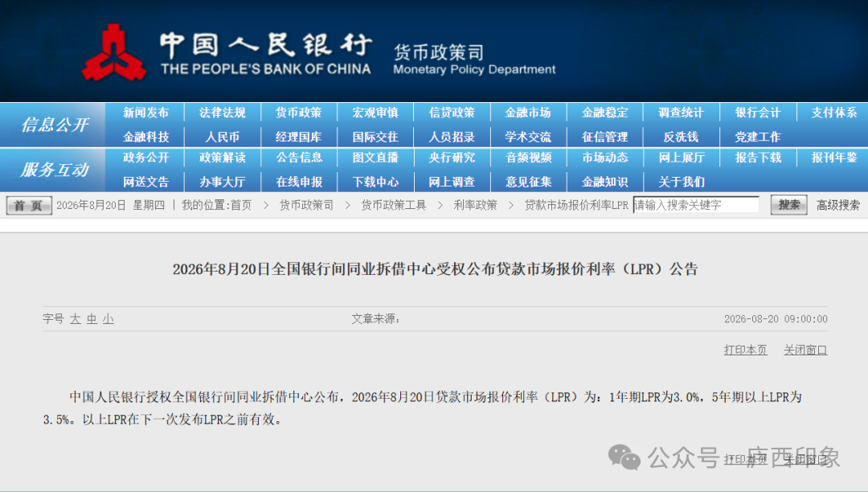Open 网送文告 navigation item

click(145, 182)
